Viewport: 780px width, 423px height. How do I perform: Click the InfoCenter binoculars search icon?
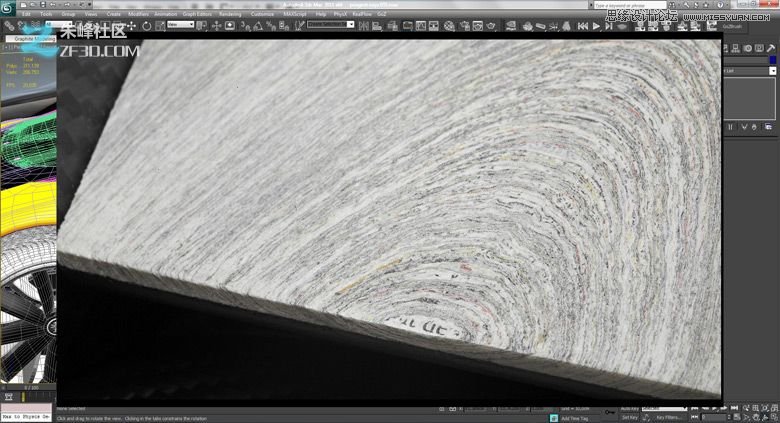coord(673,5)
